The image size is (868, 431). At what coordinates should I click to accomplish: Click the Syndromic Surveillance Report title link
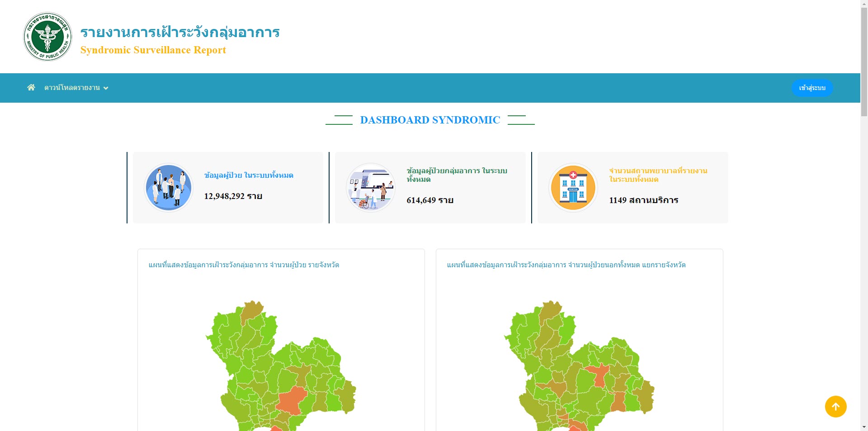tap(152, 50)
